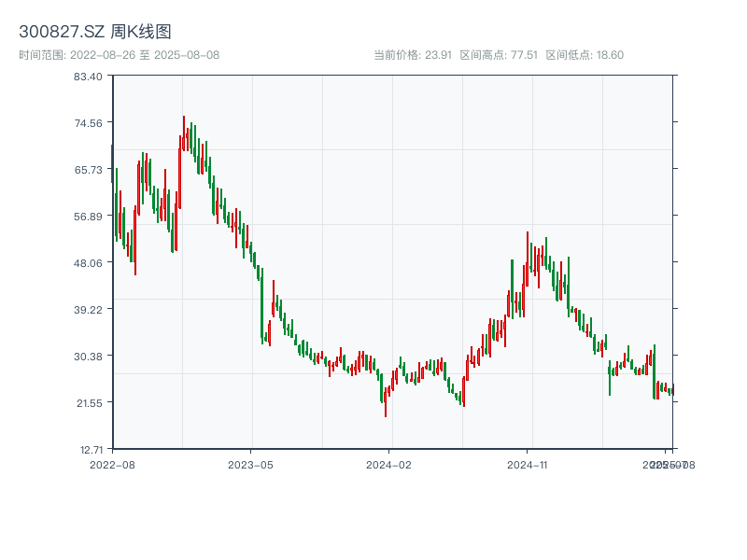
Task: Click the 74.56 y-axis label
Action: 88,123
